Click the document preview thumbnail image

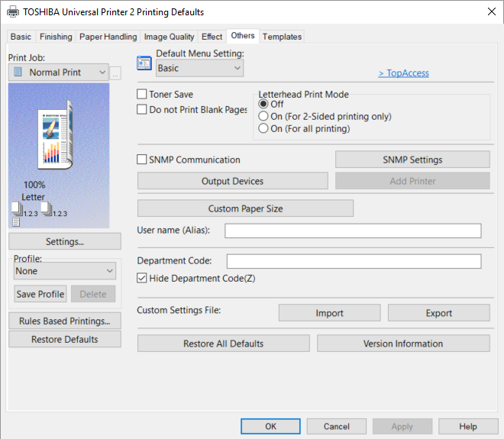coord(57,139)
